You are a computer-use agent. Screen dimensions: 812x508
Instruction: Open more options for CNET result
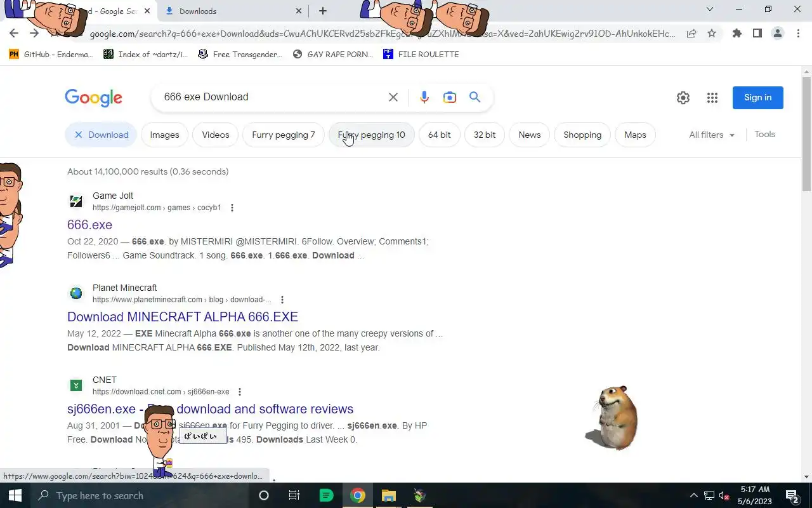(x=240, y=392)
